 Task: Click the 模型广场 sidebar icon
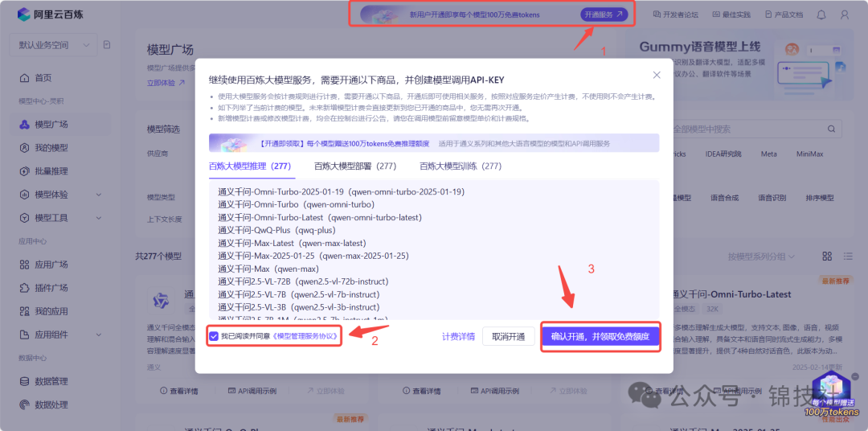pos(24,125)
